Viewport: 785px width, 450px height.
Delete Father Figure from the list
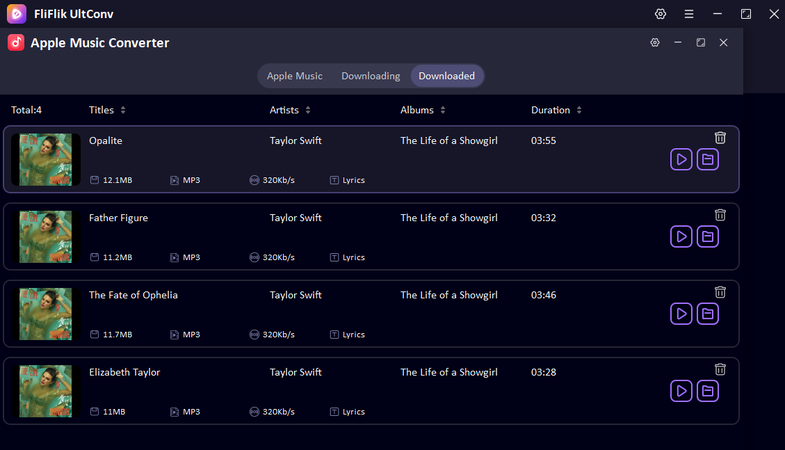click(720, 215)
